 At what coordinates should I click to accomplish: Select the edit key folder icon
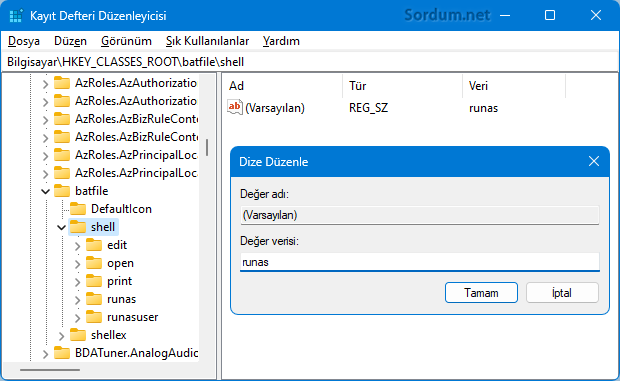[94, 245]
